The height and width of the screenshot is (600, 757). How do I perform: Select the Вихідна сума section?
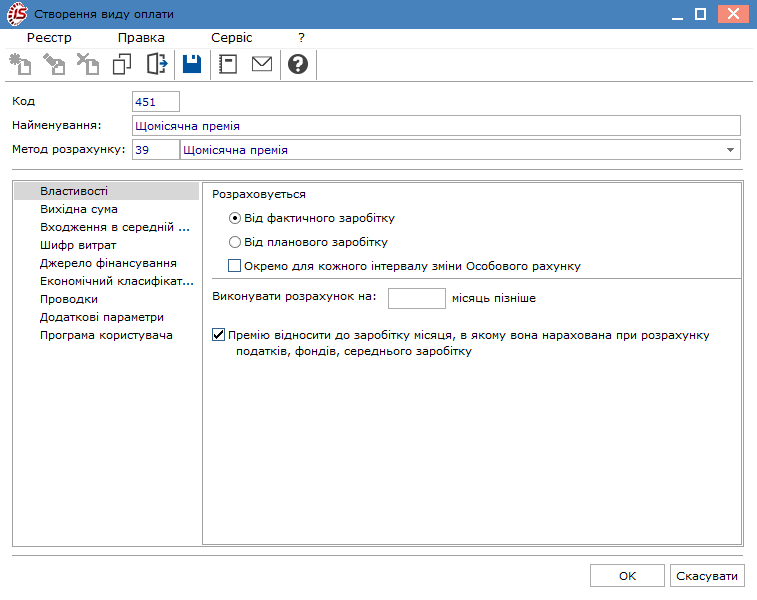coord(106,209)
